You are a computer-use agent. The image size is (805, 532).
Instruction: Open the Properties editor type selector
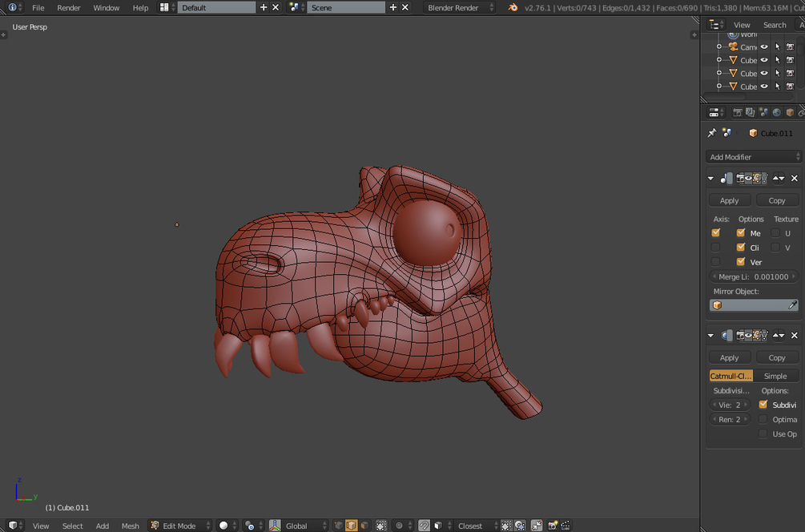coord(715,112)
